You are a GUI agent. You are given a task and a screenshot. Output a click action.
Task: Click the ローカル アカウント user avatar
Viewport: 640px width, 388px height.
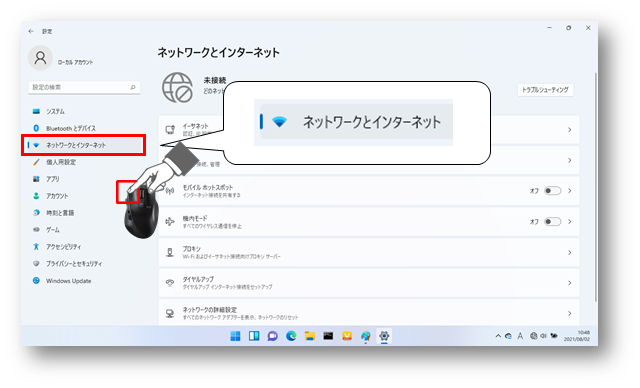[x=40, y=58]
